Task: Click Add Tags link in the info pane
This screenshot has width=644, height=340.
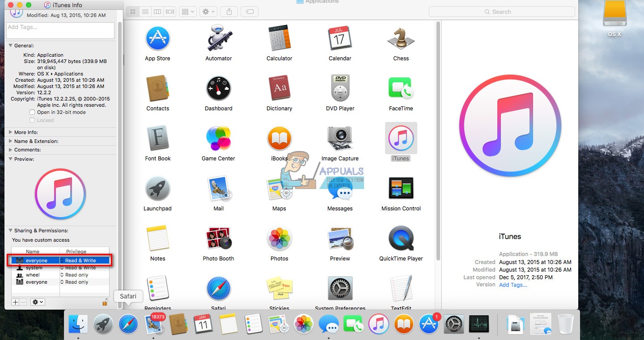Action: click(513, 285)
